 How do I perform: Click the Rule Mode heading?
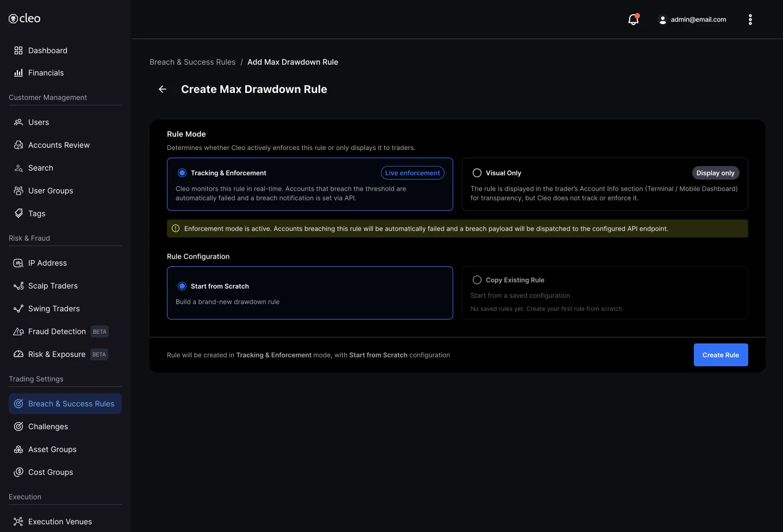187,134
